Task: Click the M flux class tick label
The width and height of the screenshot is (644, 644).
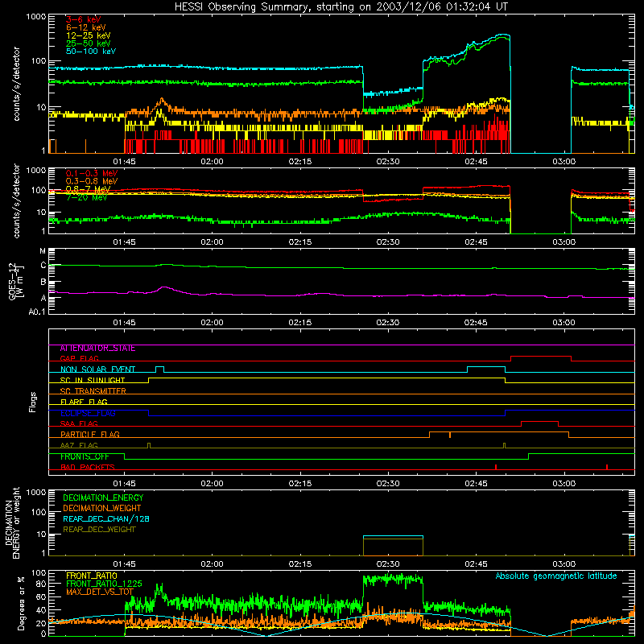Action: [43, 251]
